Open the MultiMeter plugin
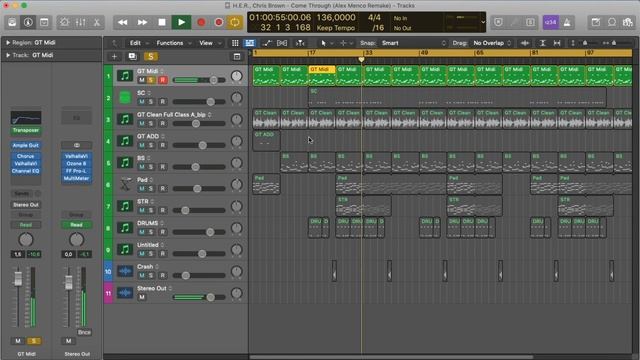The image size is (640, 360). [x=76, y=178]
